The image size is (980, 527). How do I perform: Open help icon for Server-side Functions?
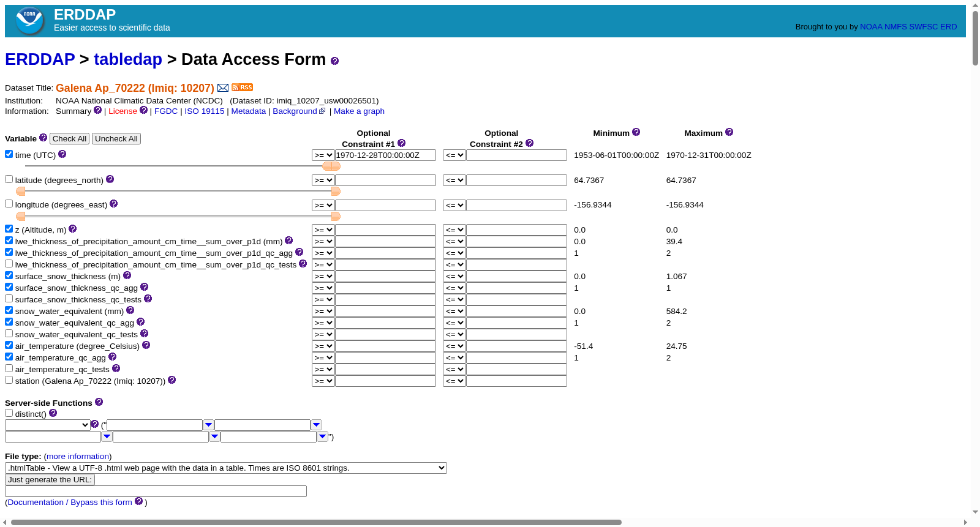coord(99,402)
